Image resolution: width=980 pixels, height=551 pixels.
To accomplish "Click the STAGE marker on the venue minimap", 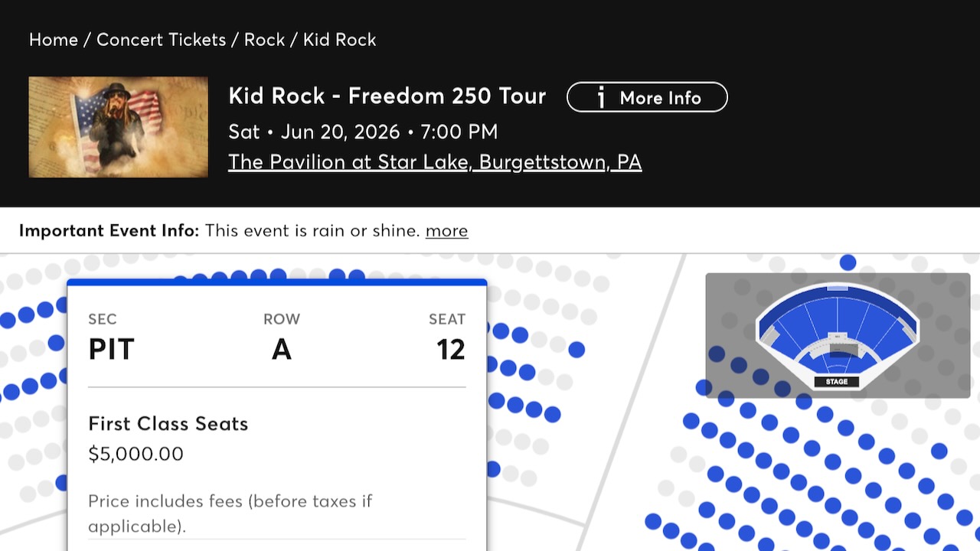I will [837, 381].
